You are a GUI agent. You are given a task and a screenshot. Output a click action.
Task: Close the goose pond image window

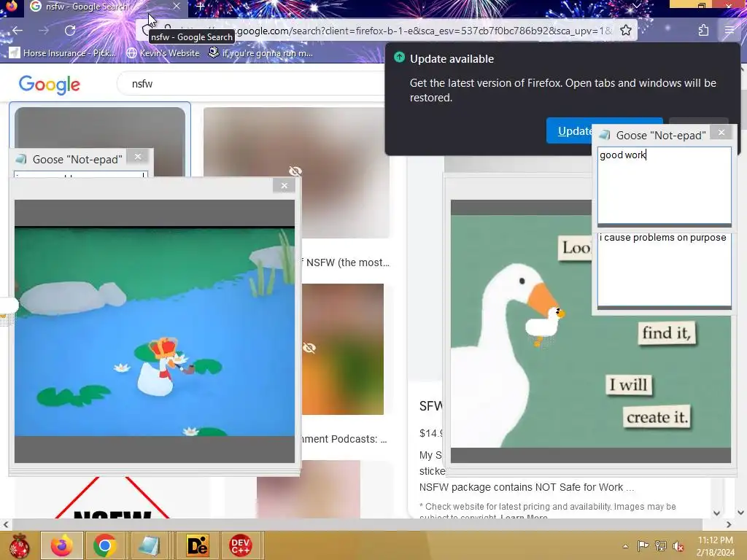tap(284, 186)
